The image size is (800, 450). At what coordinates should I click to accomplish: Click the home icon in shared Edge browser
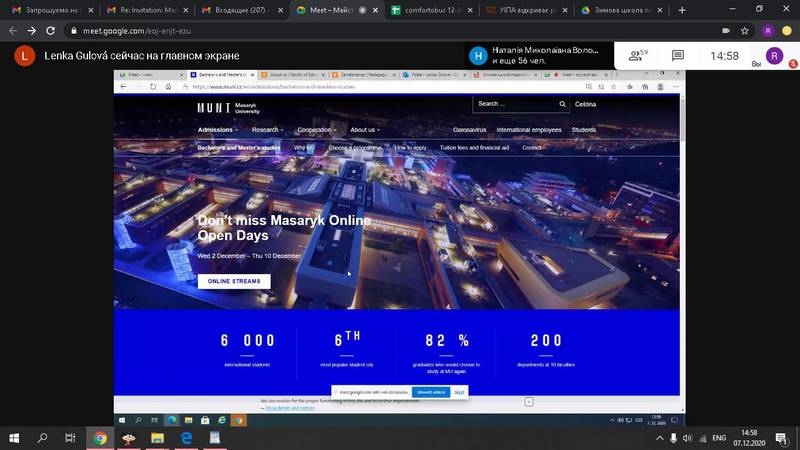pos(168,87)
